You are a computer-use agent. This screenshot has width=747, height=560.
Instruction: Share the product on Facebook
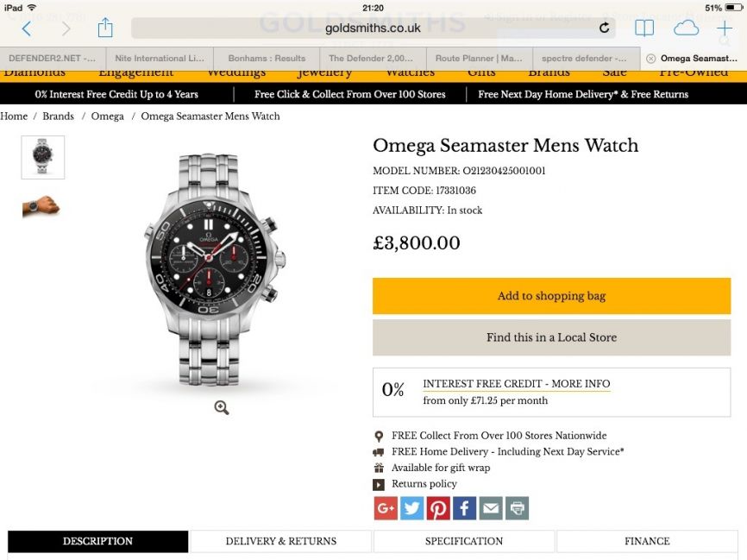[464, 508]
